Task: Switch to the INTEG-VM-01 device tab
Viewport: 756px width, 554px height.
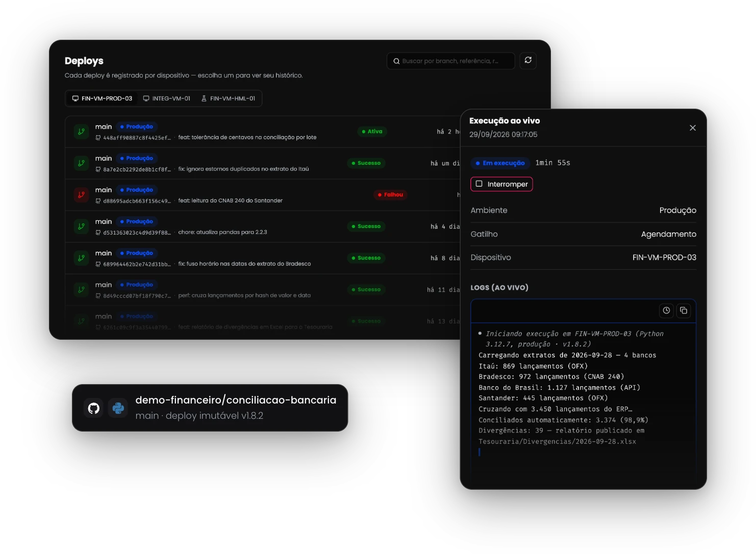Action: 167,98
